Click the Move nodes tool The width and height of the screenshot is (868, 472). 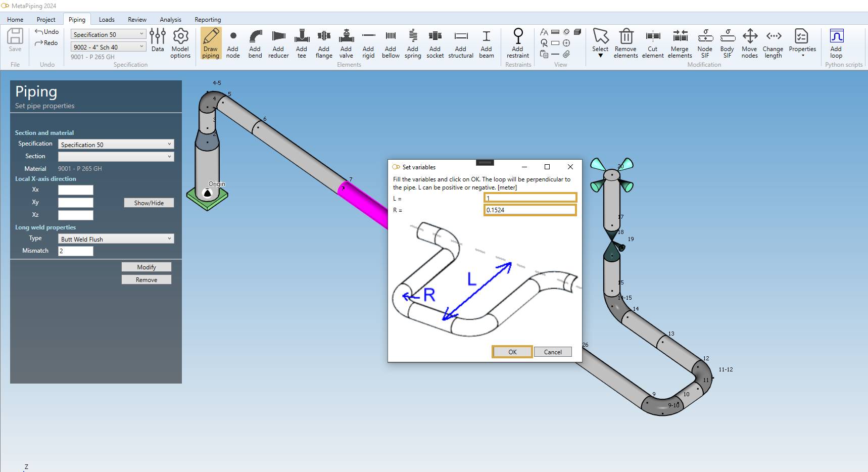tap(750, 43)
